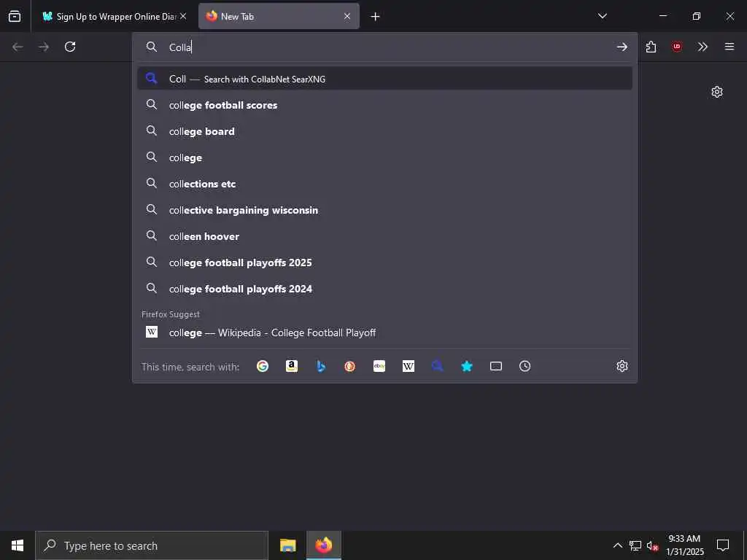Open the clock showing 9:33 AM
This screenshot has height=560, width=747.
point(684,545)
